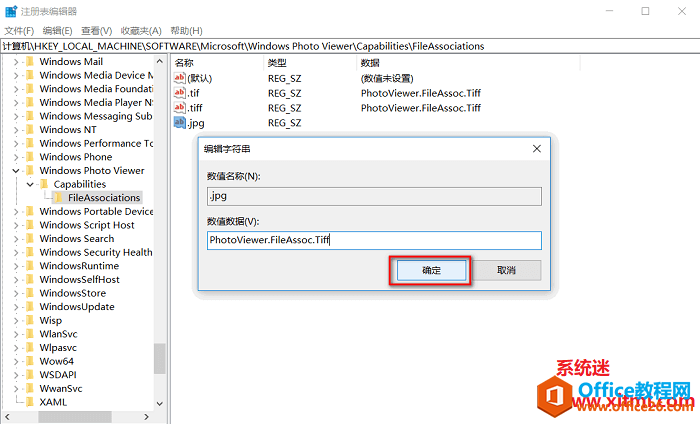Screen dimensions: 700x424
Task: Click the Windows Search folder icon
Action: coord(30,238)
